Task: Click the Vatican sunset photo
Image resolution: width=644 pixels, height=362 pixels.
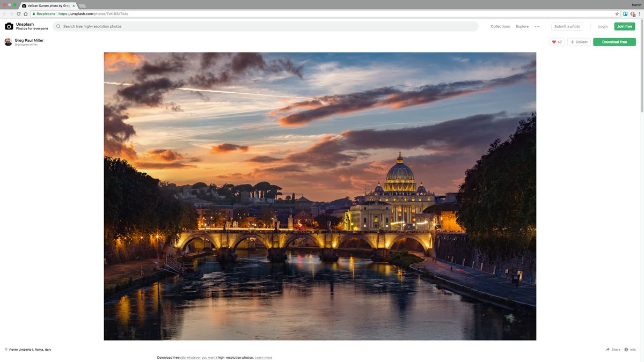Action: coord(320,196)
